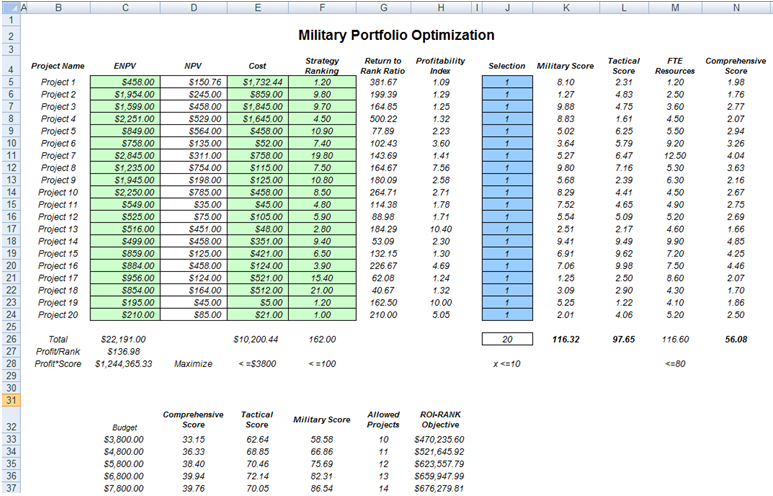Click ROI-RANK objective $676,279.81
773x496 pixels.
click(x=439, y=488)
